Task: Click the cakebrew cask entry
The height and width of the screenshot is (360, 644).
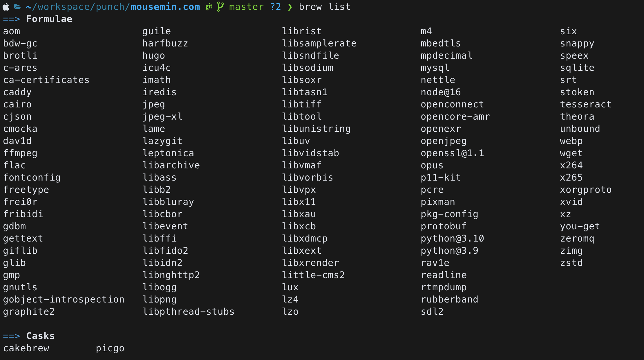Action: click(26, 348)
